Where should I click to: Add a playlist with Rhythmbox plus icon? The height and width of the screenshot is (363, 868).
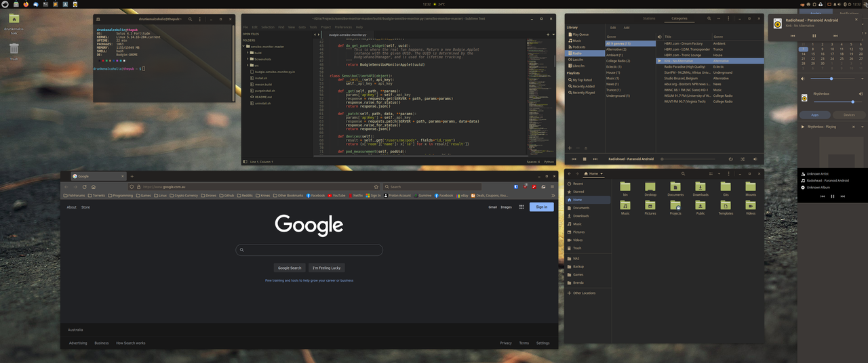click(x=570, y=148)
